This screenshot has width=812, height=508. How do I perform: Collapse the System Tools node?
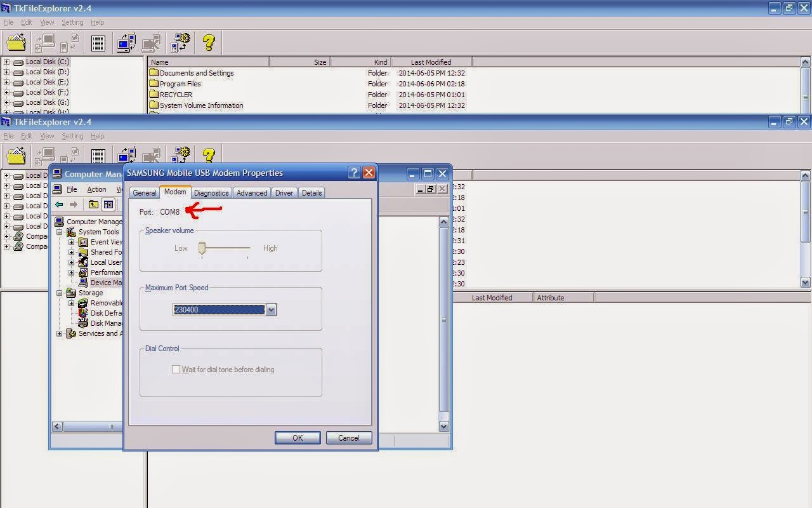(x=60, y=232)
